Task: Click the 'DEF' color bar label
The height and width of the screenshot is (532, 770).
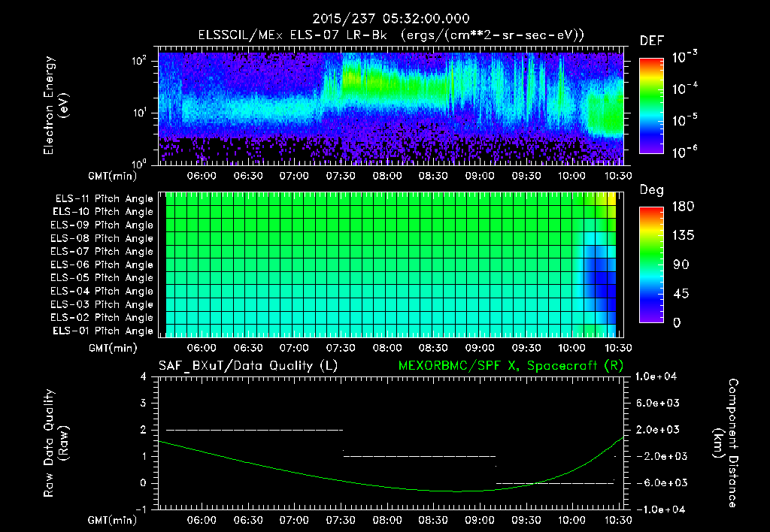Action: tap(652, 41)
